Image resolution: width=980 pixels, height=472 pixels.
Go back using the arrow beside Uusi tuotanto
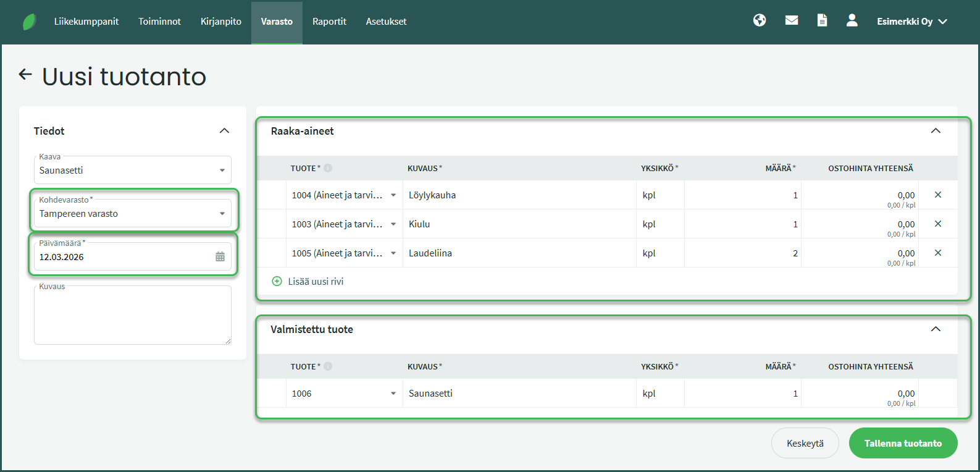25,75
